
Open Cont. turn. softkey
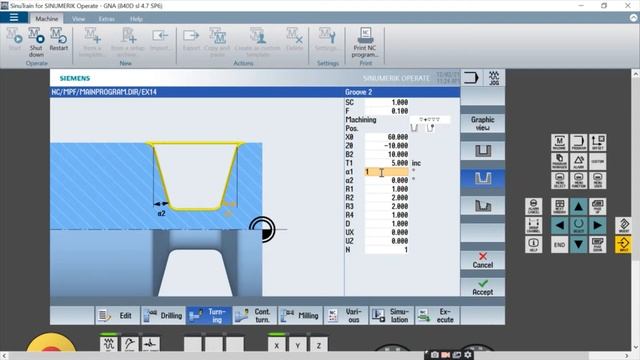point(255,316)
